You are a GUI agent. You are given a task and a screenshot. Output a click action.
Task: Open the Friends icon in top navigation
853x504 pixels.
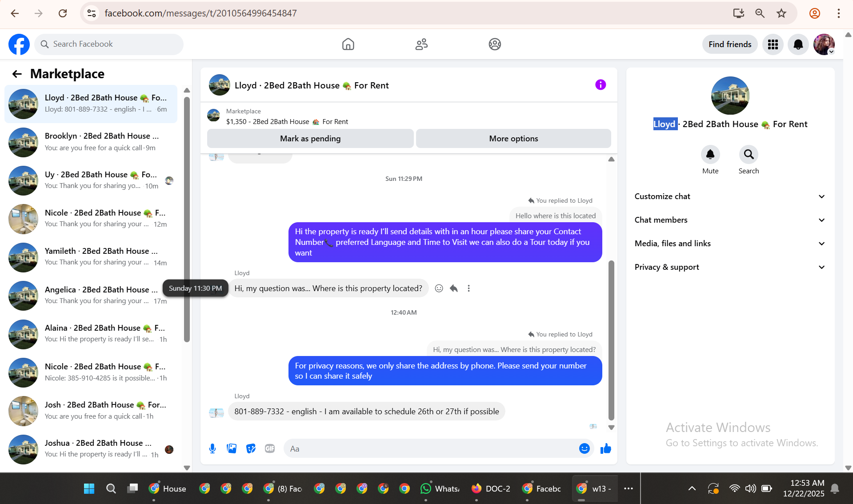pos(421,44)
